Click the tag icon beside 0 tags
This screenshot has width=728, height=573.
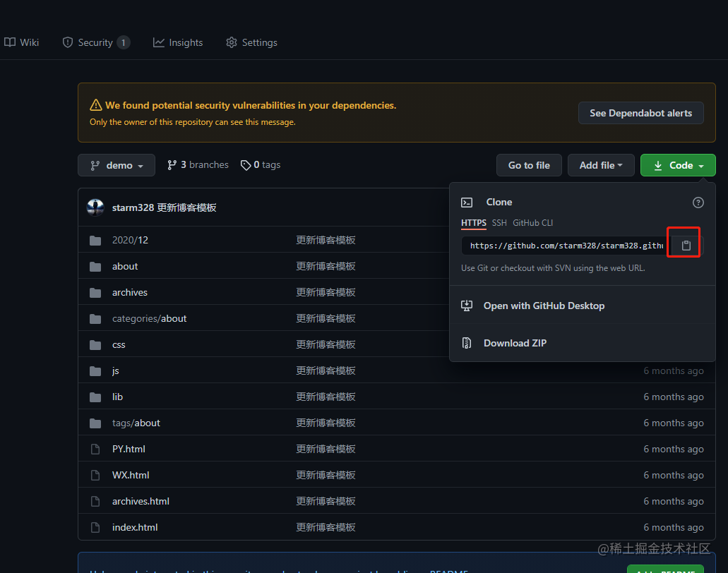tap(246, 165)
